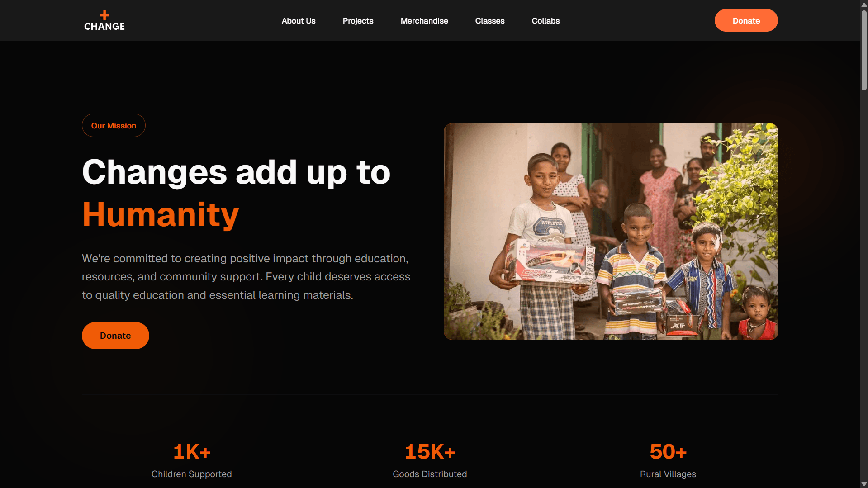Select Classes in the navigation bar
This screenshot has width=868, height=488.
click(x=490, y=21)
